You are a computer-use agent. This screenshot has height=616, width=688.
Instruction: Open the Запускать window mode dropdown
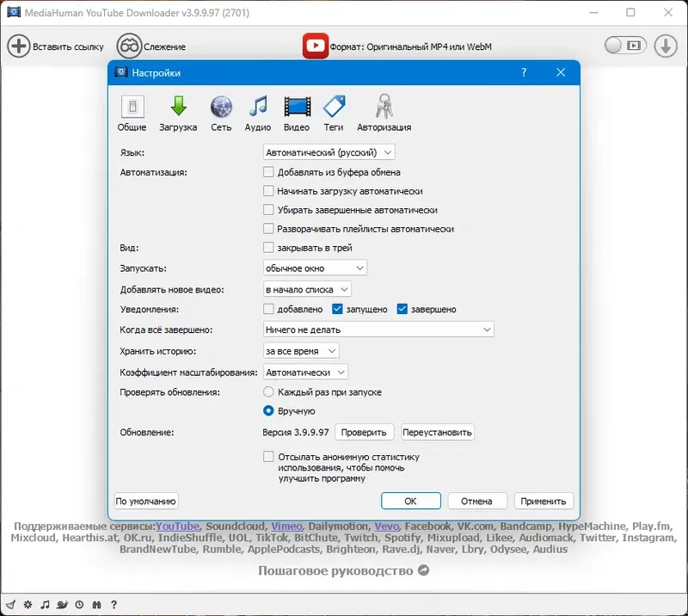coord(315,268)
